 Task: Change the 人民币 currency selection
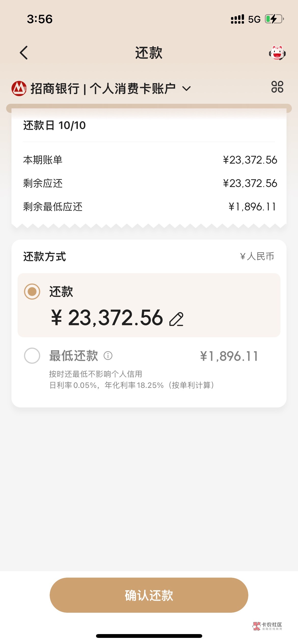[x=257, y=256]
